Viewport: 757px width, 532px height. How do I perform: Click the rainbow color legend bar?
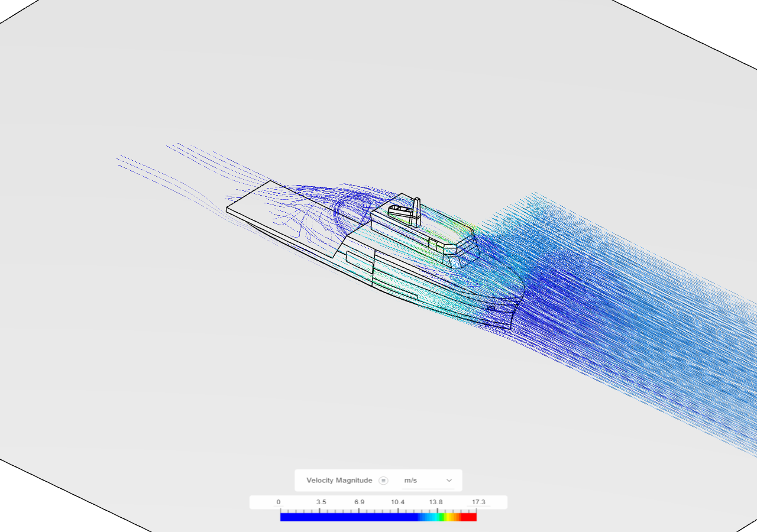pyautogui.click(x=378, y=515)
